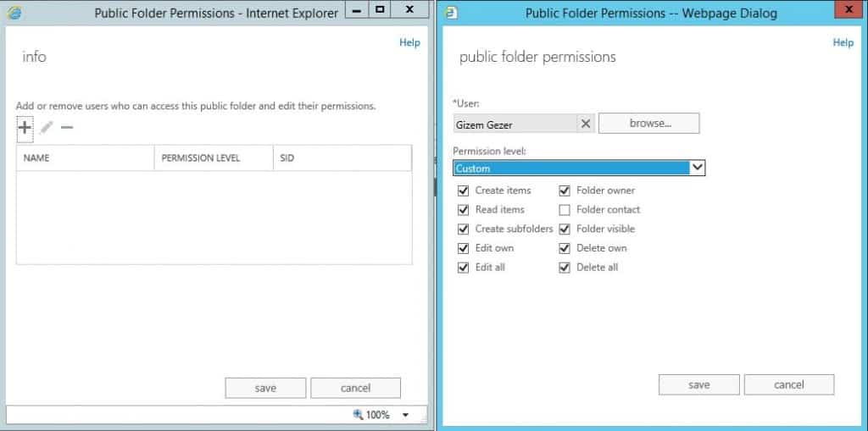This screenshot has width=868, height=431.
Task: Cancel the left info window
Action: (x=355, y=388)
